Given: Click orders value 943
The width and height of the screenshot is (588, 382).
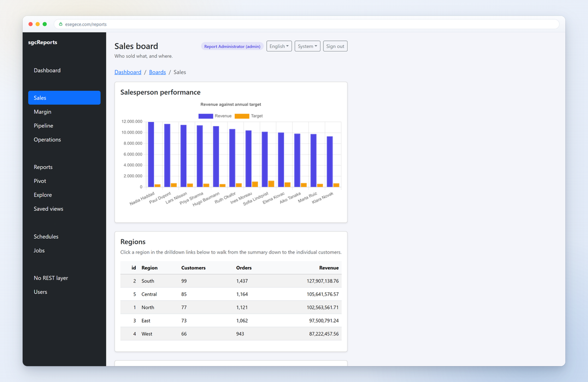Looking at the screenshot, I should coord(240,333).
